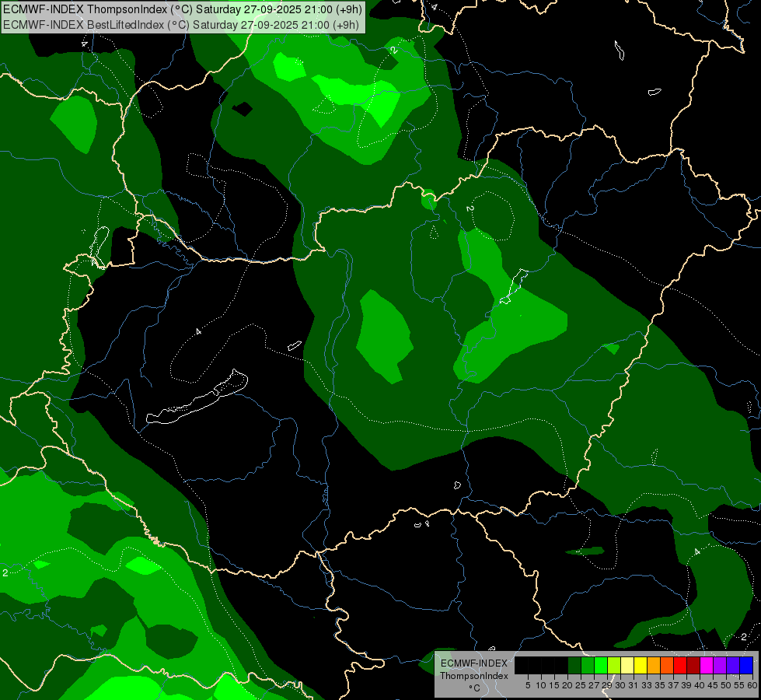Click the ThompsonIndex label in the legend
The height and width of the screenshot is (700, 761).
[473, 676]
